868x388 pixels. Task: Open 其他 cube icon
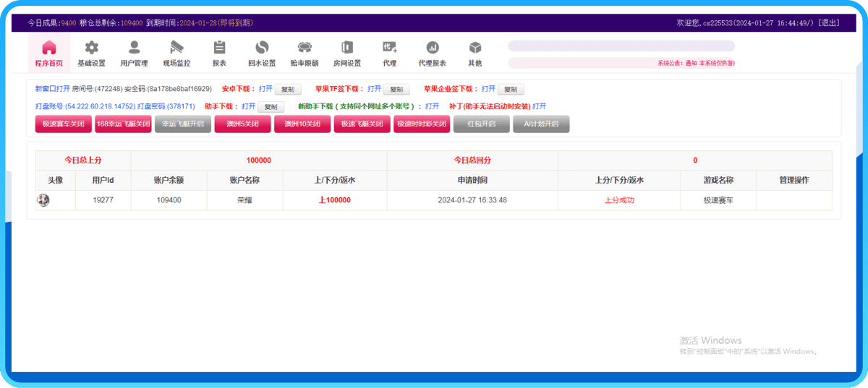click(475, 48)
